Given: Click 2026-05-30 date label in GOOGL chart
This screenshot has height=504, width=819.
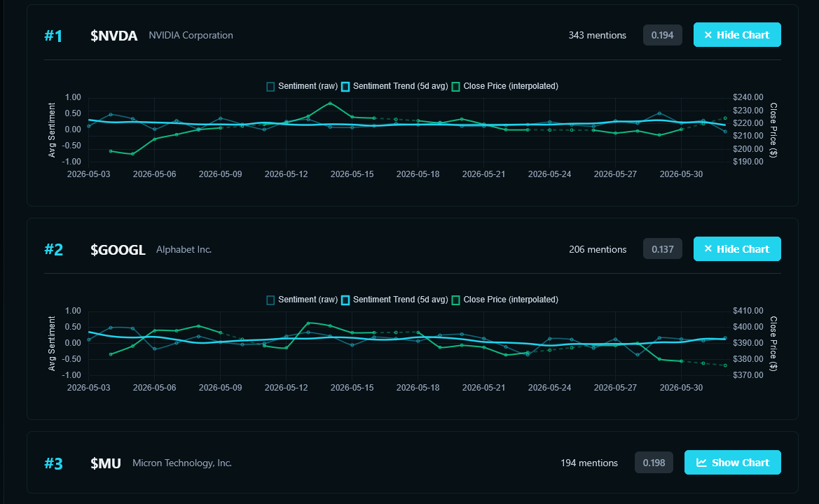Looking at the screenshot, I should click(681, 388).
